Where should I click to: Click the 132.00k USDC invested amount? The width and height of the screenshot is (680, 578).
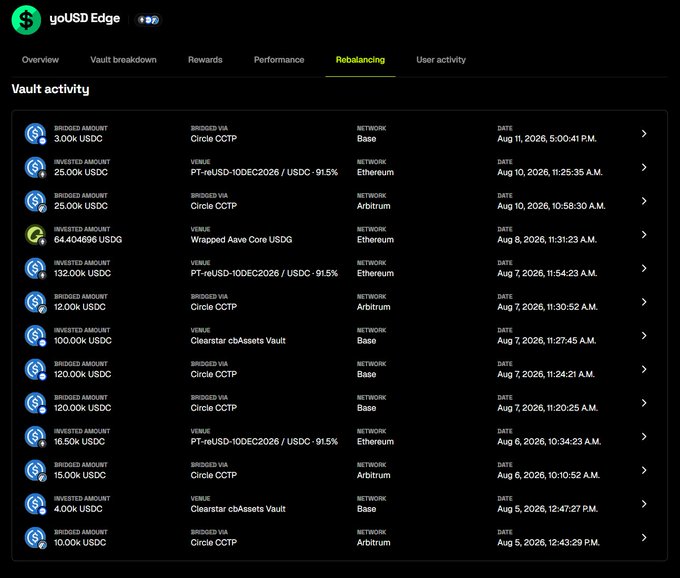pos(82,273)
